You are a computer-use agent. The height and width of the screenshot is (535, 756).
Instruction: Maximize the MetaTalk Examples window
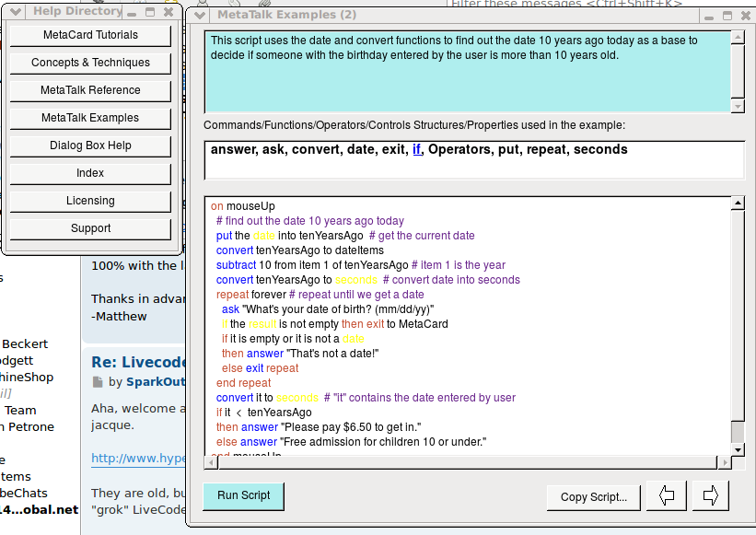(x=726, y=16)
